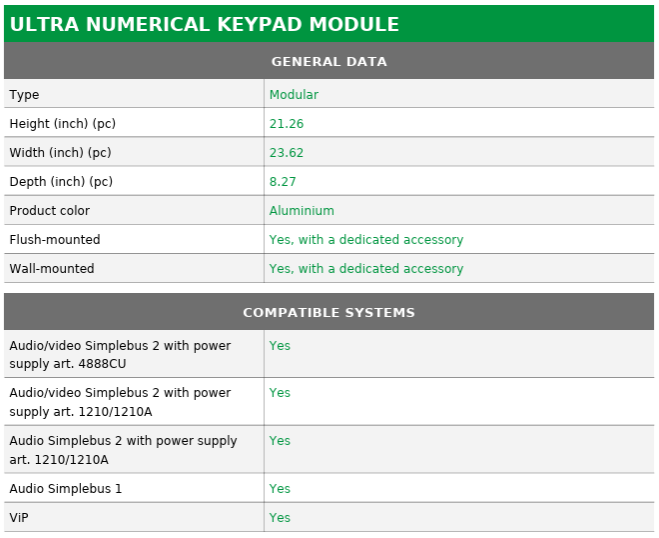
Task: Select the 'Aluminium' color value
Action: coord(302,211)
